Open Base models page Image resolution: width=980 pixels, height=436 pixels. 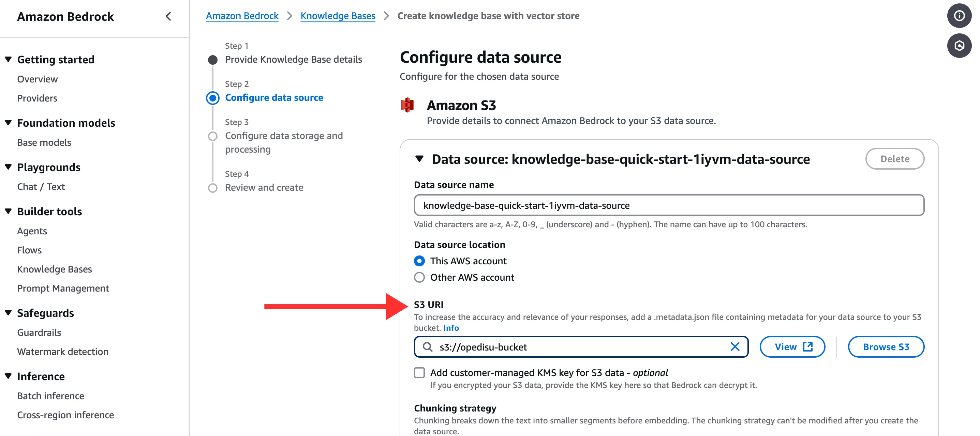[x=44, y=142]
